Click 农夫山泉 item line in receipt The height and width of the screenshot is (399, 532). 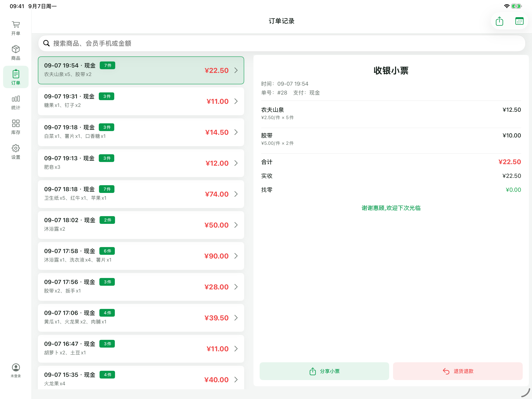[x=391, y=113]
